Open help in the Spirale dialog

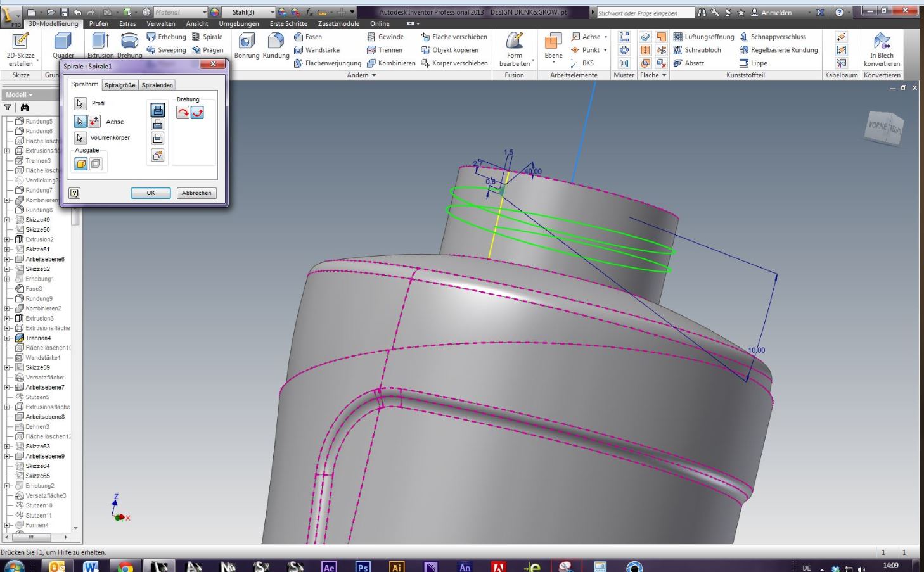75,193
